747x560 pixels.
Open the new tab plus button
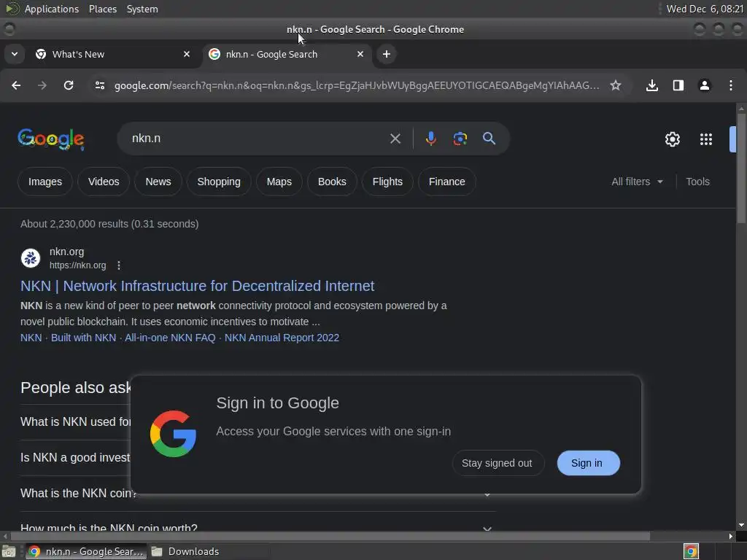point(387,54)
